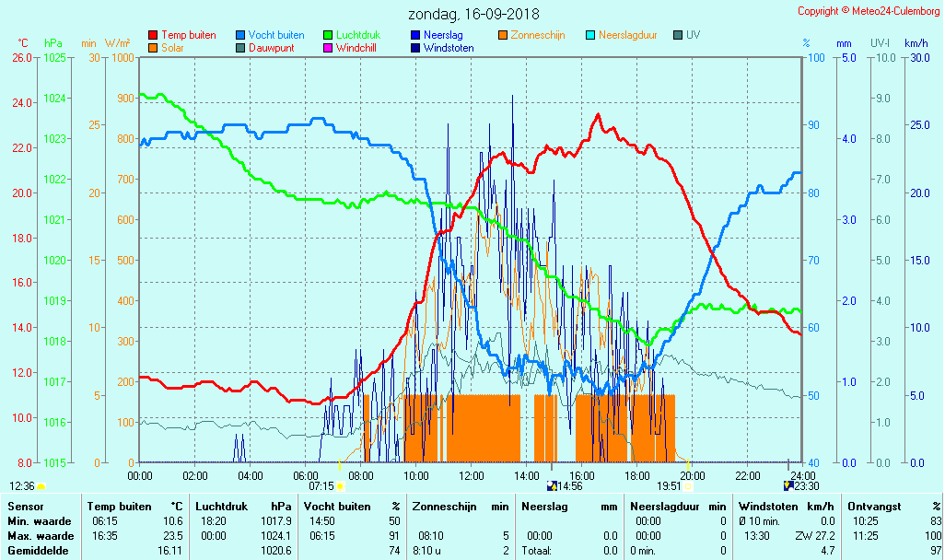Click the date title zondag, 16-09-2018
945x560 pixels.
473,15
